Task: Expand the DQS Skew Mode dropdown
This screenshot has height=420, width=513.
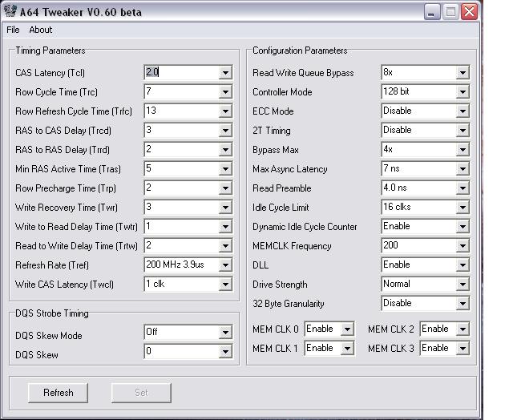Action: click(225, 333)
